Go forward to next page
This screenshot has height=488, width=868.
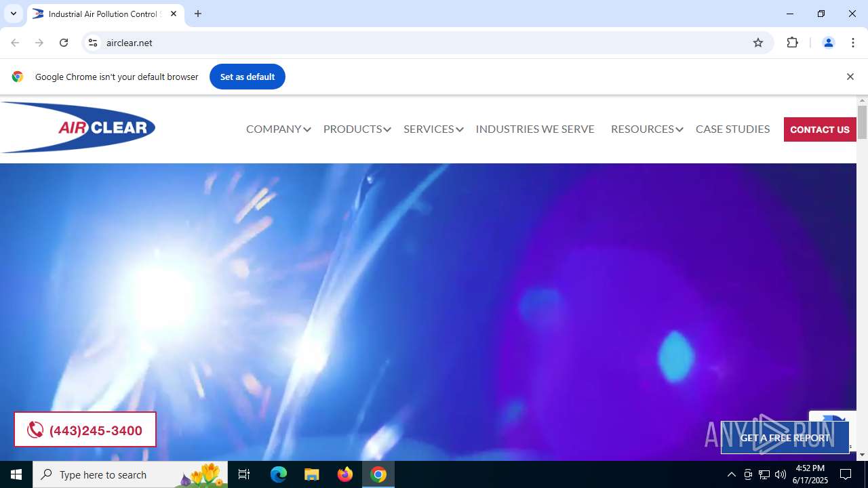click(39, 43)
